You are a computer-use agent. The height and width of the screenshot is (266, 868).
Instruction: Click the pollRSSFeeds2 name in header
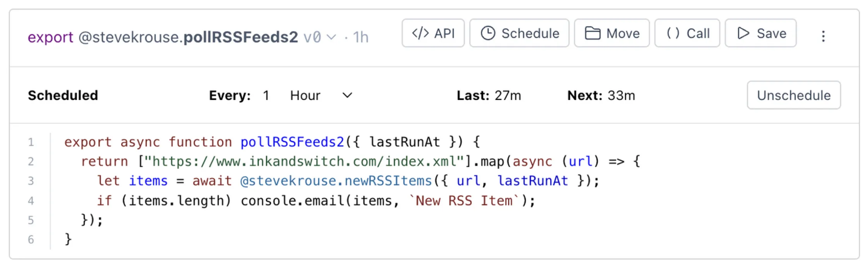[241, 37]
